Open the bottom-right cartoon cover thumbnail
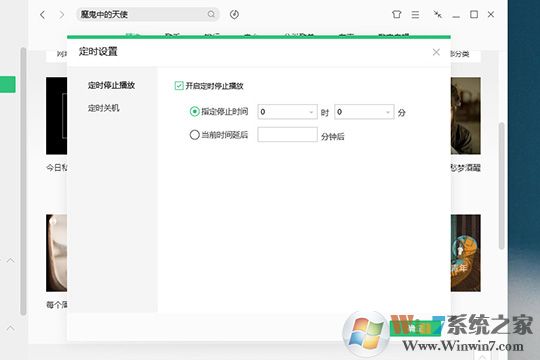Image resolution: width=540 pixels, height=360 pixels. coord(466,253)
